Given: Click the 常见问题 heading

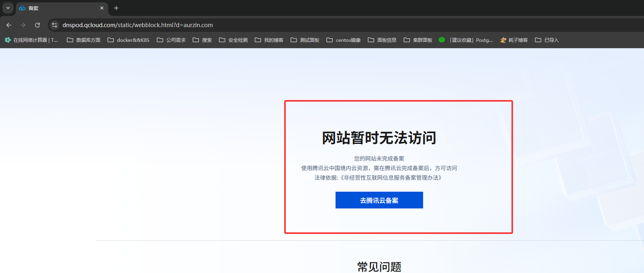Looking at the screenshot, I should point(379,267).
